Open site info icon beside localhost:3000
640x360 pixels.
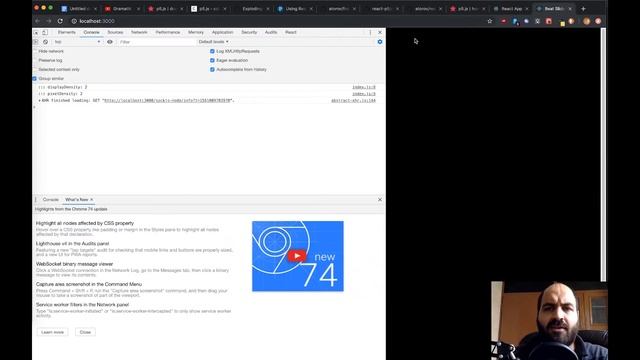(x=74, y=21)
